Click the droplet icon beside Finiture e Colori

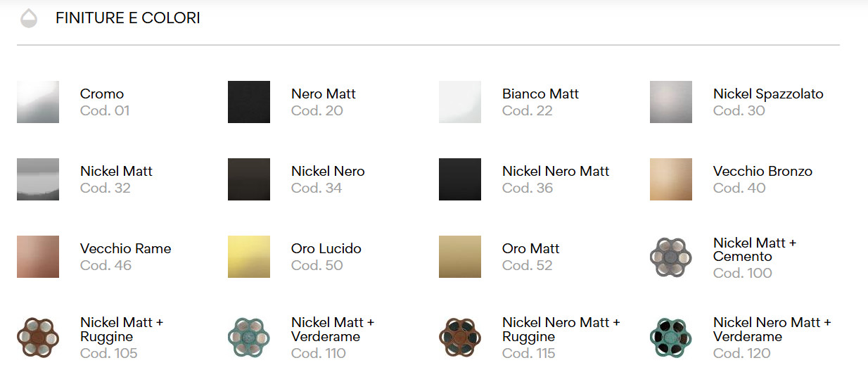click(x=29, y=18)
